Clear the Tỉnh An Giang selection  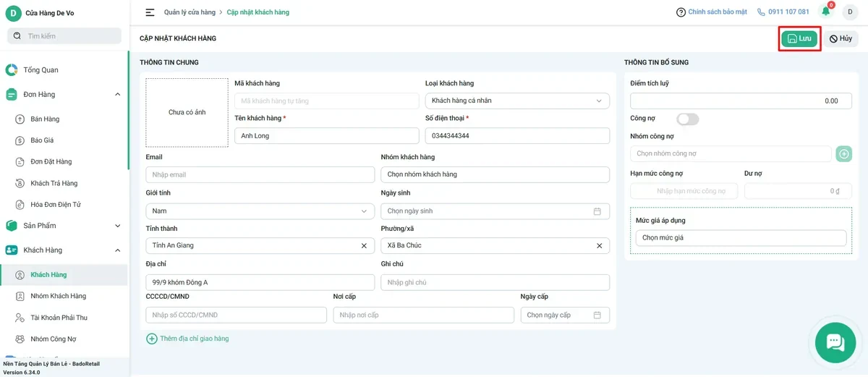[x=364, y=246]
